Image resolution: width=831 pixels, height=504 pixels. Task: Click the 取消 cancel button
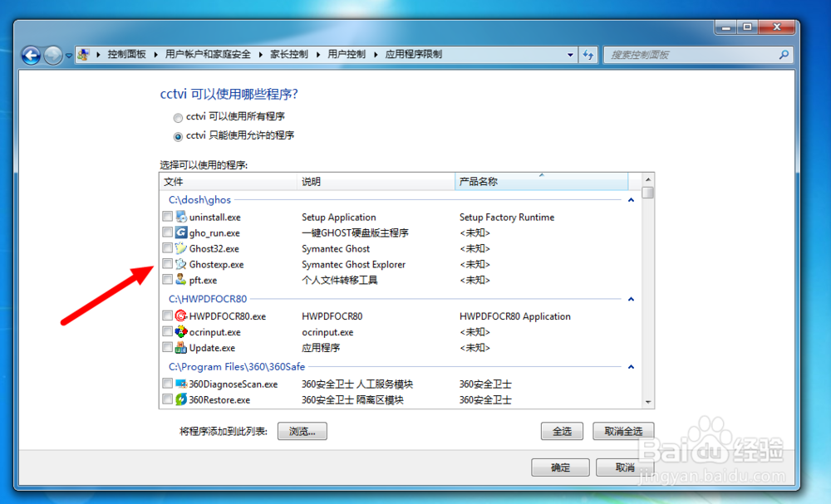(625, 467)
